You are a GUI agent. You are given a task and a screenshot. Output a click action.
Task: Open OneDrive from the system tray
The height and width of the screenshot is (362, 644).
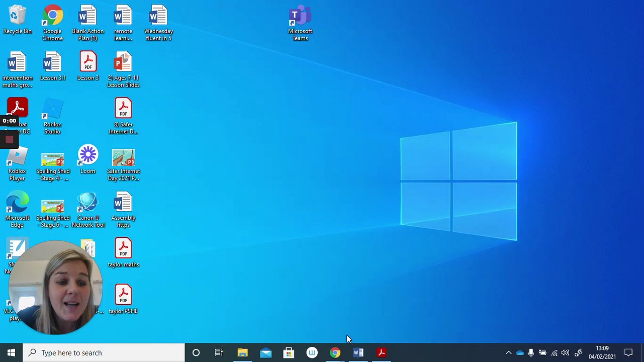coord(520,353)
